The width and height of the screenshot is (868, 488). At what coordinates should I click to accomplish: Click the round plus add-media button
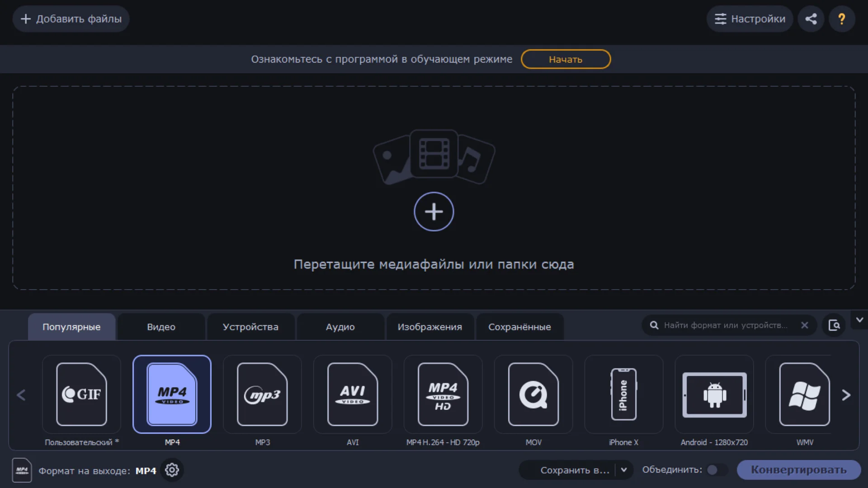(x=434, y=211)
